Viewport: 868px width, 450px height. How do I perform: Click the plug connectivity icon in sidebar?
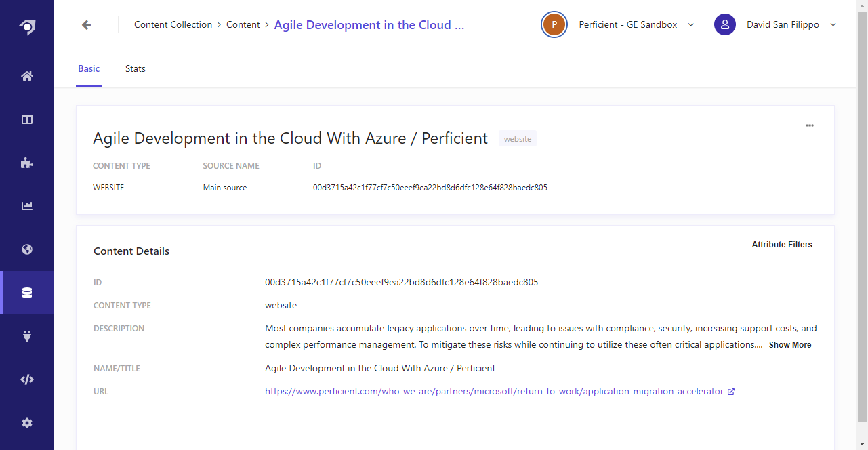[x=26, y=335]
